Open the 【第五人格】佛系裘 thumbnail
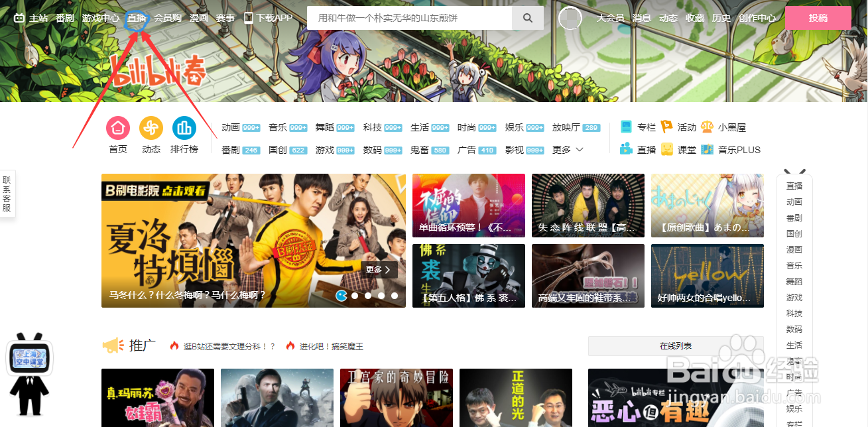This screenshot has height=427, width=868. [469, 276]
